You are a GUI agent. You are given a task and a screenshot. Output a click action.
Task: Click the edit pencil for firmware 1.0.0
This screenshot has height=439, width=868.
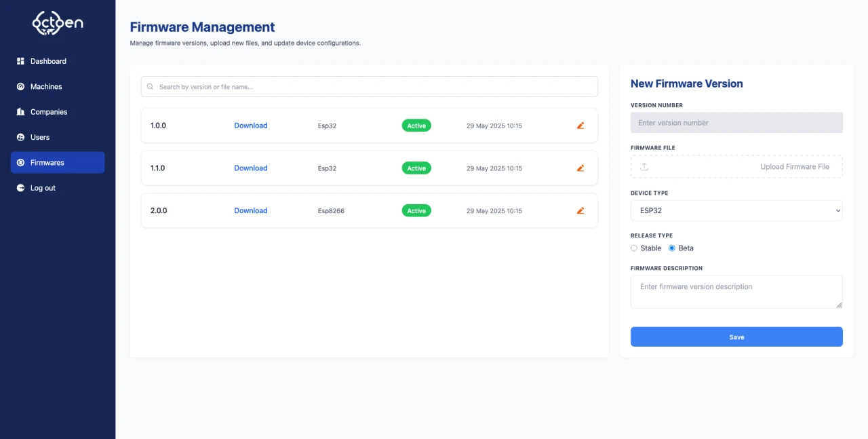pos(580,126)
